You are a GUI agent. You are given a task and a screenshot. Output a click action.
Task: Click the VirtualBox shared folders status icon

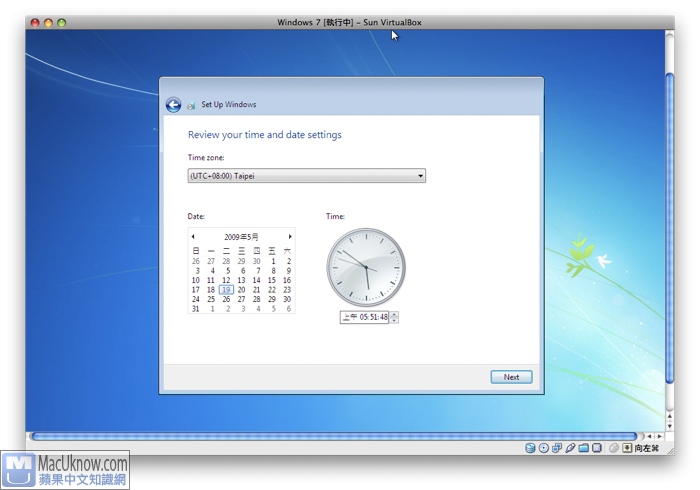coord(583,448)
